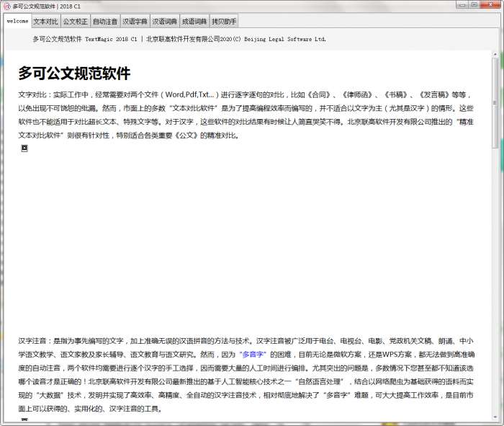Open the 文本对比 tab
Screen dimensions: 504x426
45,22
